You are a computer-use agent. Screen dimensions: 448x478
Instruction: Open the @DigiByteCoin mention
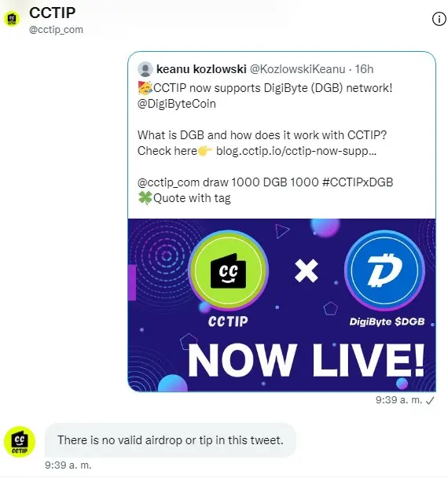pyautogui.click(x=177, y=104)
